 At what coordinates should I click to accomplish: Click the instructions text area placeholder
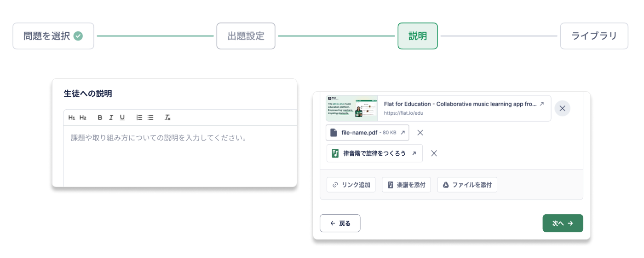coord(159,138)
